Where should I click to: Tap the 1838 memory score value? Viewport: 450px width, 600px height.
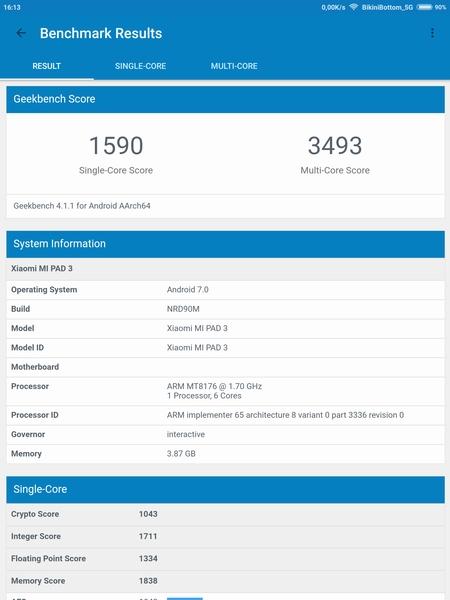tap(148, 580)
